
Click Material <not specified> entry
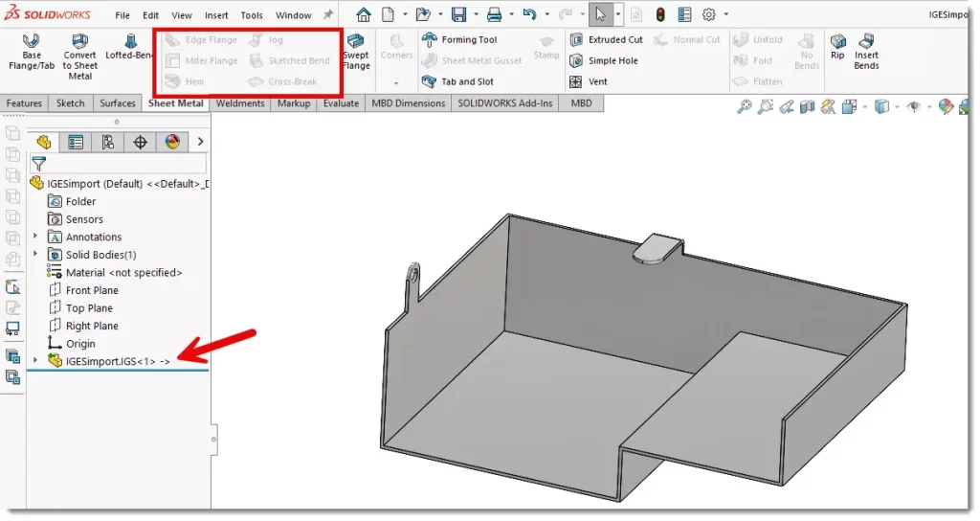coord(122,273)
